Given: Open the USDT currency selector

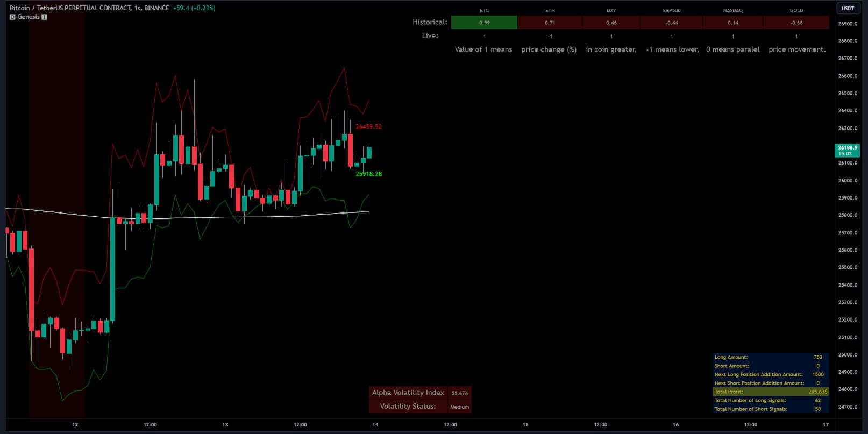Looking at the screenshot, I should click(848, 8).
